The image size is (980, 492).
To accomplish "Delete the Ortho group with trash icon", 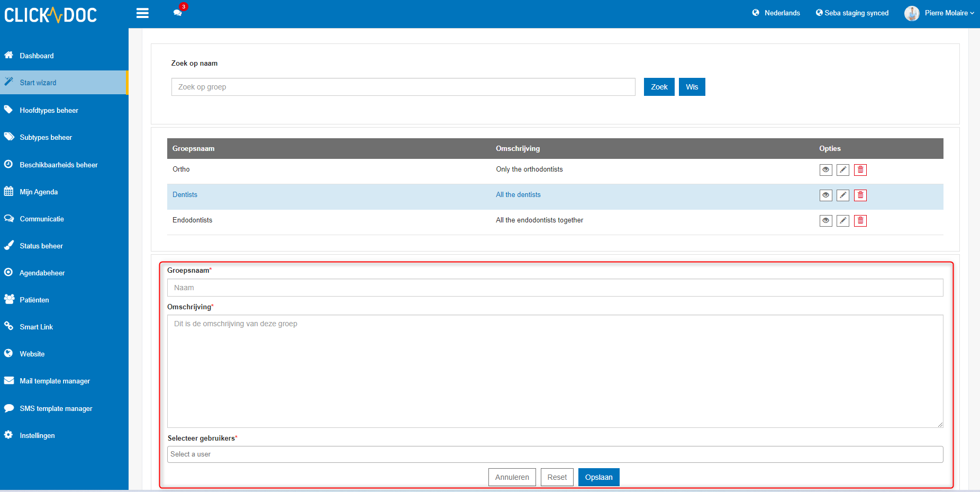I will click(x=860, y=170).
